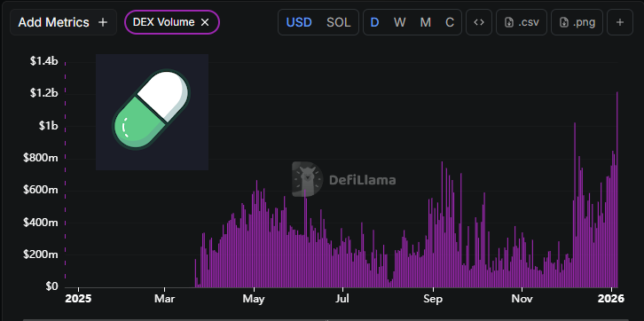This screenshot has height=321, width=644.
Task: Click the $1.4b axis label
Action: pyautogui.click(x=44, y=61)
